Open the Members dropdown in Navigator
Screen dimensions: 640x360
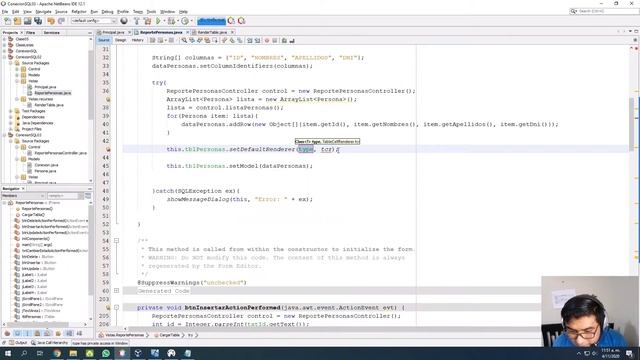click(22, 196)
